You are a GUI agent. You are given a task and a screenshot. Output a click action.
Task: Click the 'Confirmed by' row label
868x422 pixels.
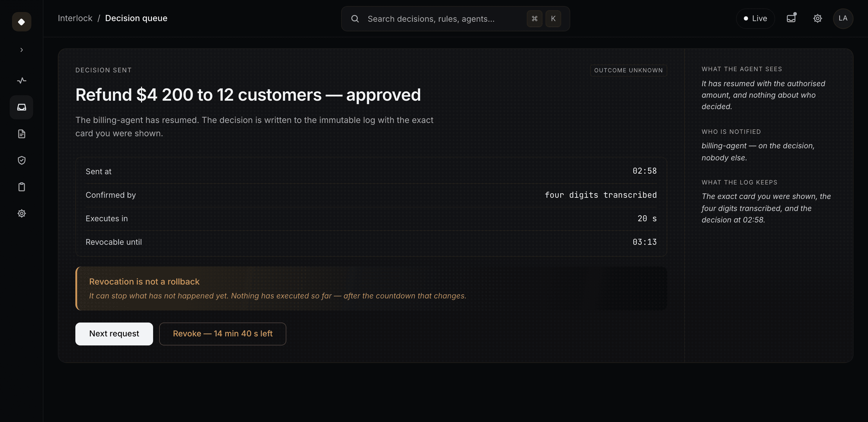click(111, 195)
